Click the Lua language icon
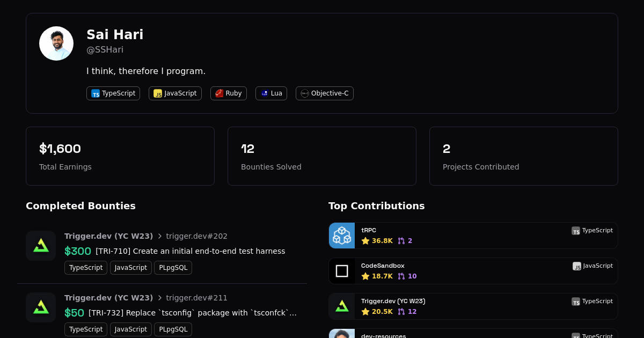644x338 pixels. 265,93
